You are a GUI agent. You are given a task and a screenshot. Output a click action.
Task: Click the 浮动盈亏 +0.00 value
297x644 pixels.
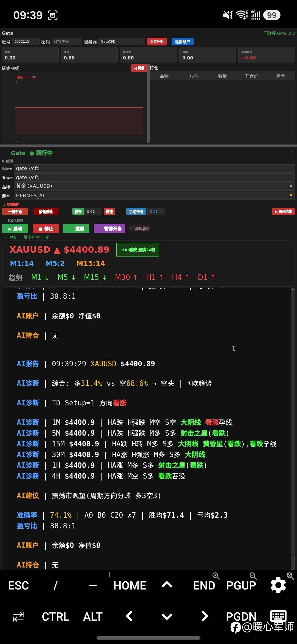coord(249,58)
